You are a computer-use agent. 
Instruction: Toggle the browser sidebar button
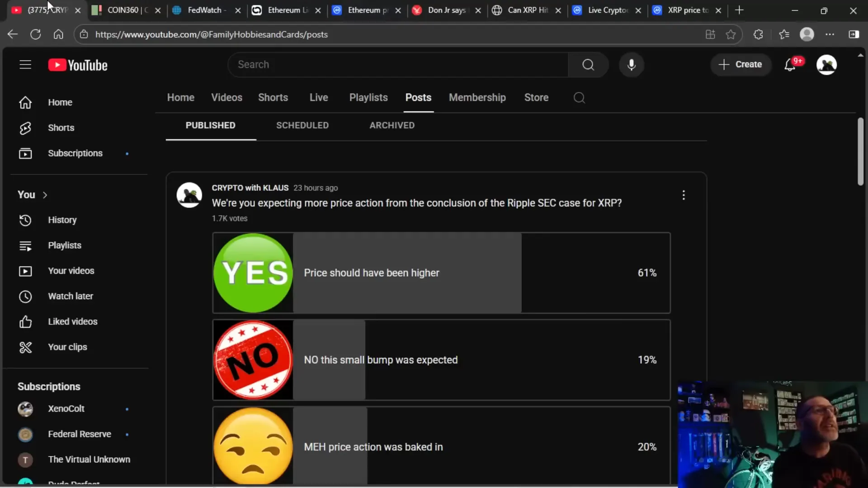[854, 34]
